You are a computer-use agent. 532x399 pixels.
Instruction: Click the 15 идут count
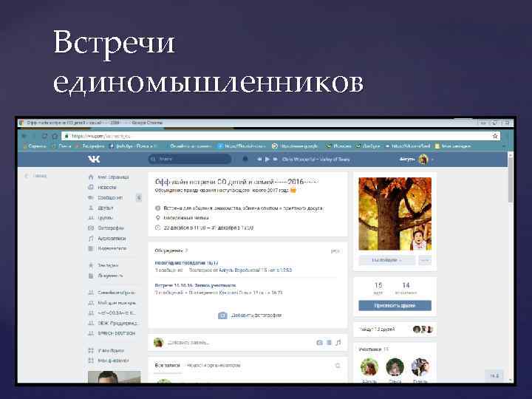(x=378, y=288)
